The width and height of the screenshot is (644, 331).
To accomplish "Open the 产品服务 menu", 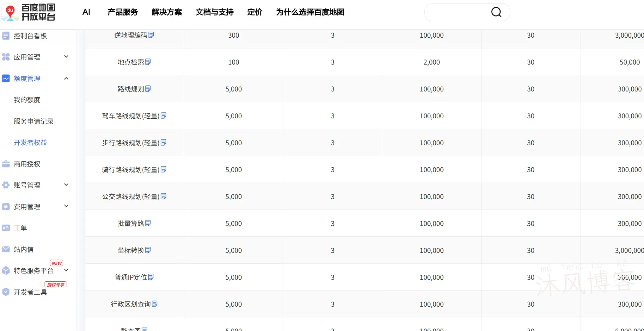I will (123, 12).
